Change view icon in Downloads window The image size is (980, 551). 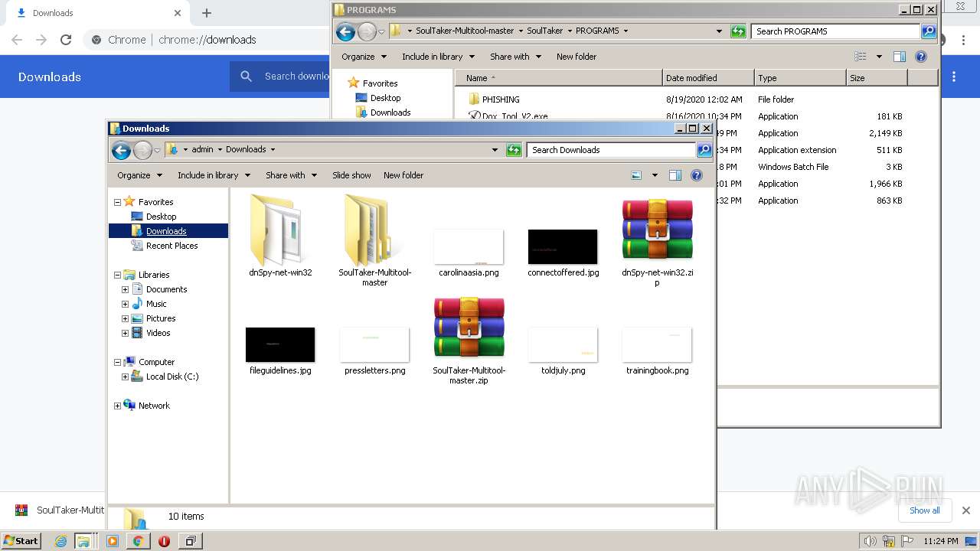pyautogui.click(x=636, y=175)
